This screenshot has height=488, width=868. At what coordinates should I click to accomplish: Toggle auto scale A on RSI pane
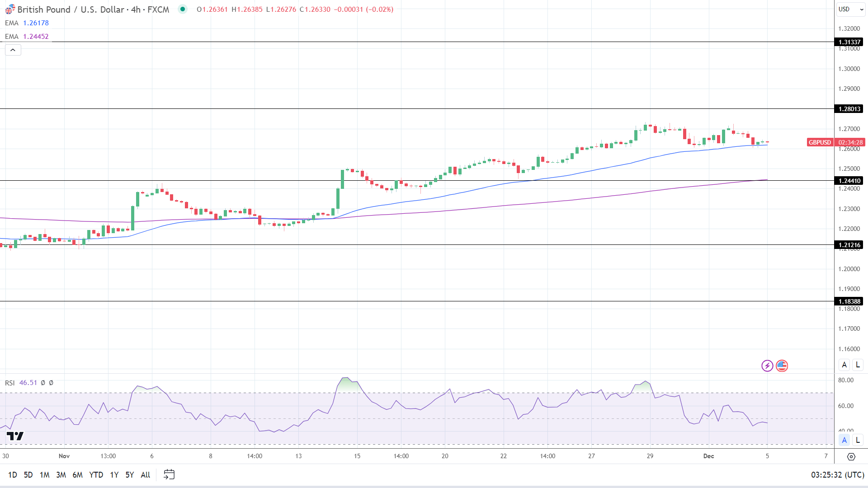point(844,440)
